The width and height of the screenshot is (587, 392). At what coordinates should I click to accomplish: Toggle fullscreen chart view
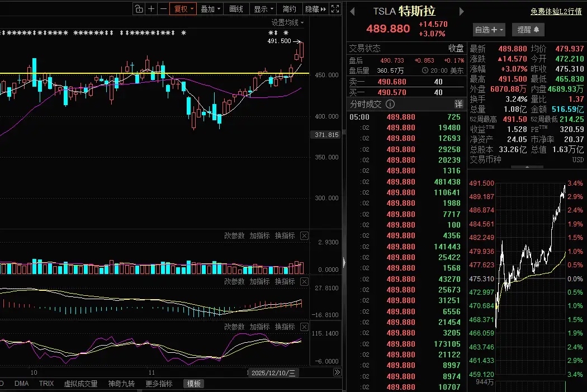(335, 8)
